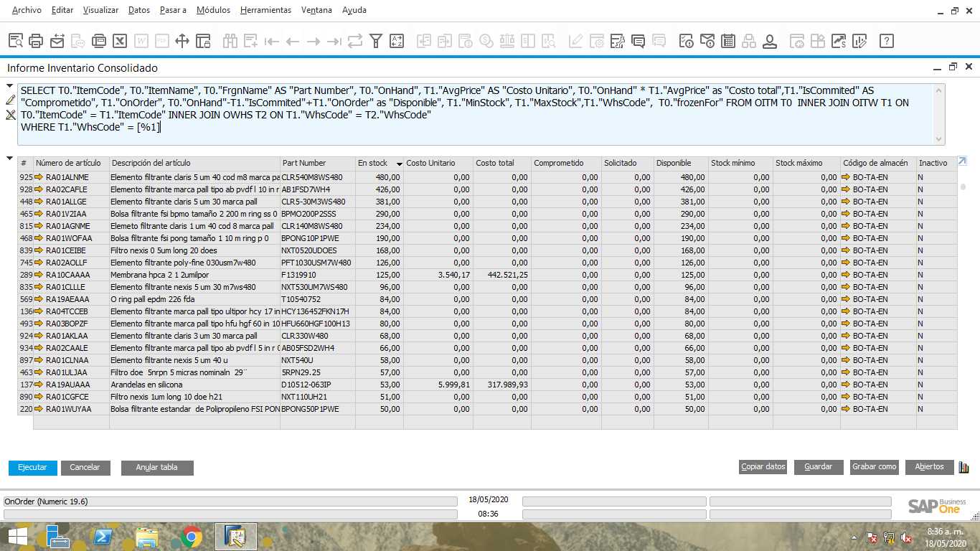
Task: Open the calendar toolbar icon
Action: 728,41
